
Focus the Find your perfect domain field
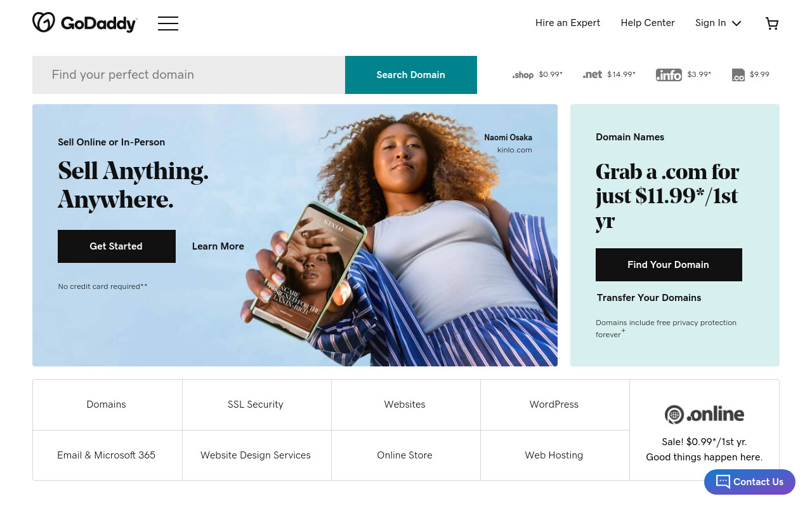pyautogui.click(x=189, y=75)
